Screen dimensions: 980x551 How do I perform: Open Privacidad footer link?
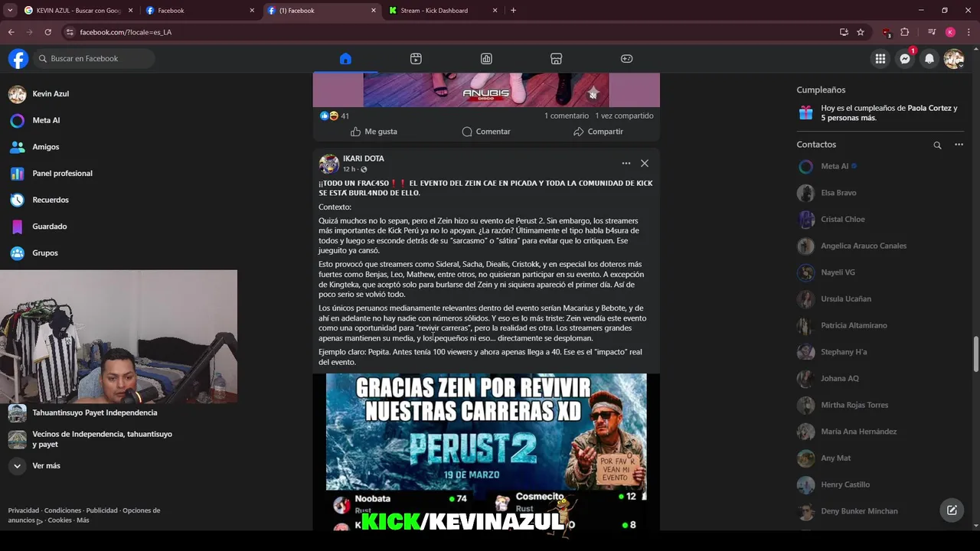[x=24, y=510]
